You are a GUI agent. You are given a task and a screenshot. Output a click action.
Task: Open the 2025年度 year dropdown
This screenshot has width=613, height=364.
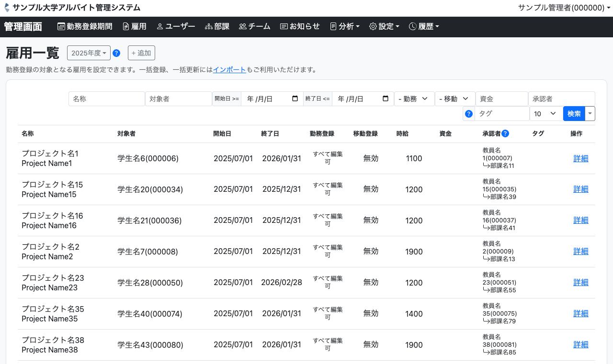click(x=89, y=53)
